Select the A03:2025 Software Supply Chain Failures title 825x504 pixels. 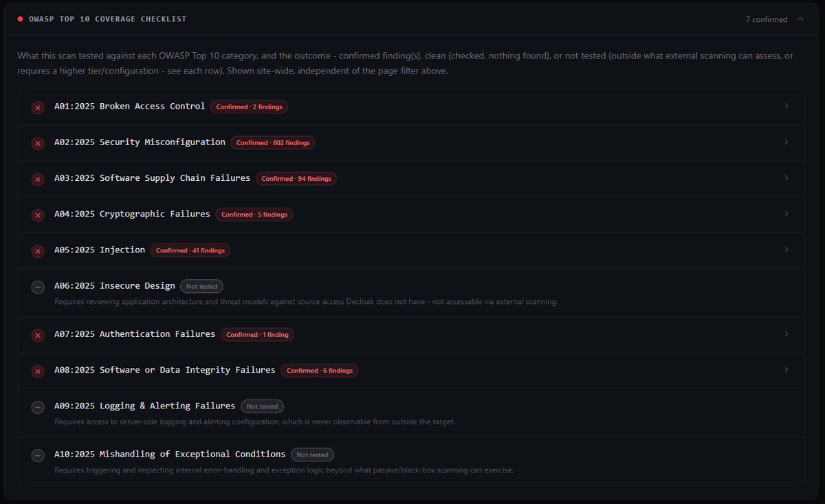pyautogui.click(x=152, y=178)
